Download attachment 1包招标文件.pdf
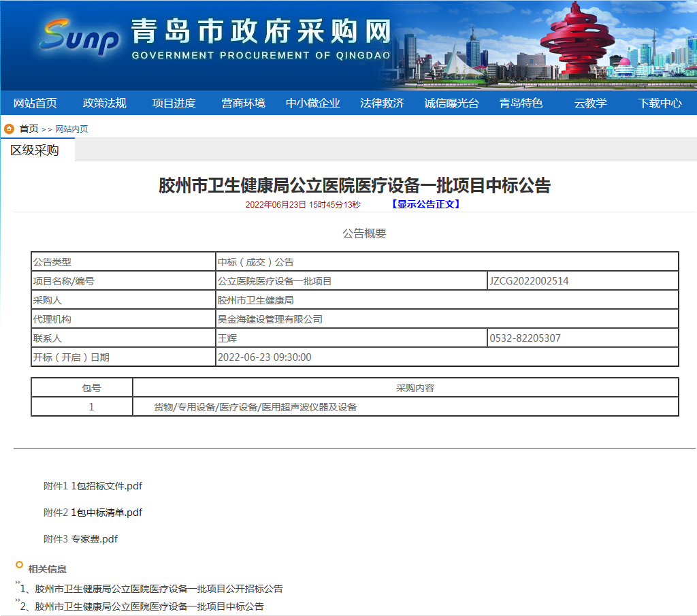 [x=107, y=486]
